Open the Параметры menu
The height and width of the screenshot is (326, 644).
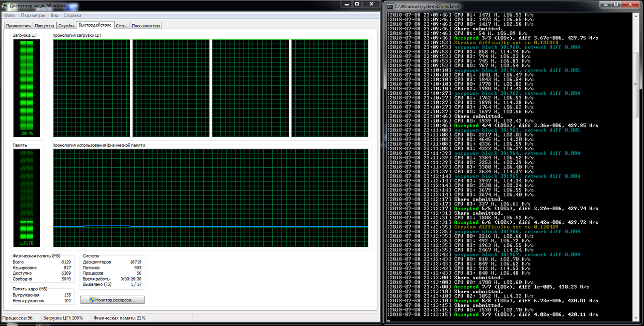33,16
